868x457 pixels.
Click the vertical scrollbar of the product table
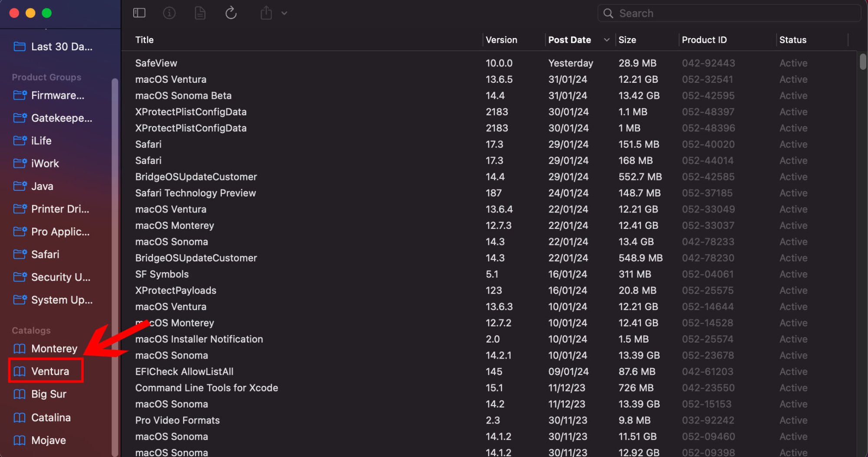[863, 61]
